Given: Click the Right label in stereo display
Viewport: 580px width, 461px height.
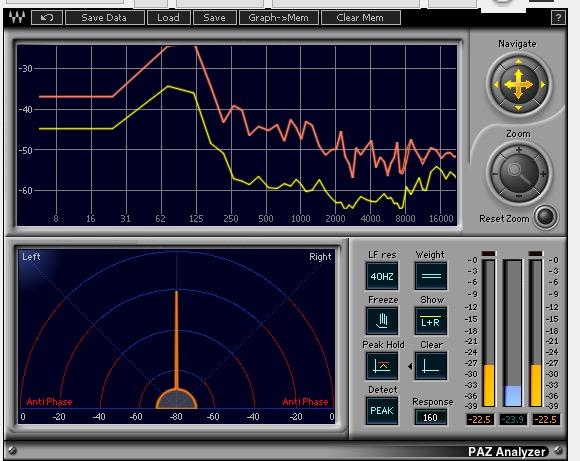Looking at the screenshot, I should 320,256.
